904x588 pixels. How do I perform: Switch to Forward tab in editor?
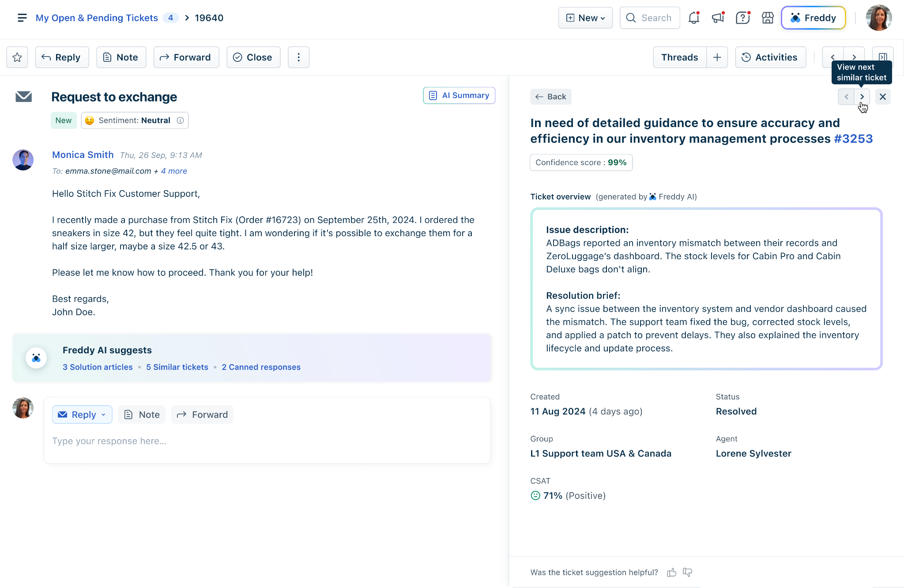(202, 415)
